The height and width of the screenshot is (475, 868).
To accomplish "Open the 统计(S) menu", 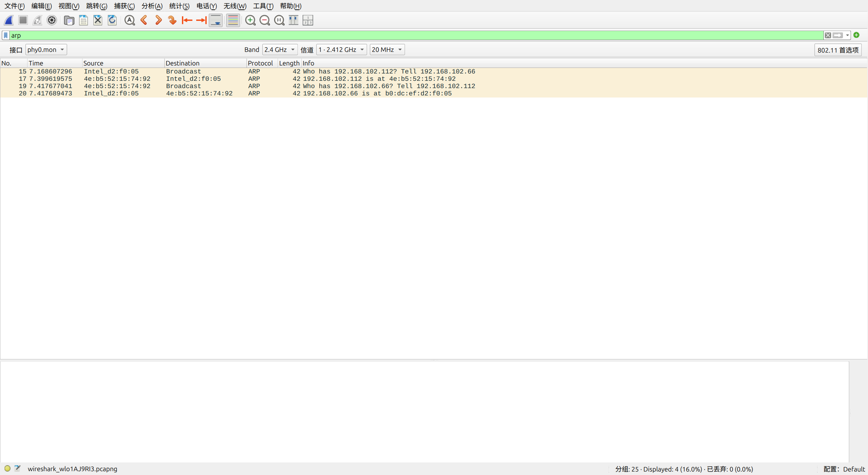I will [179, 6].
